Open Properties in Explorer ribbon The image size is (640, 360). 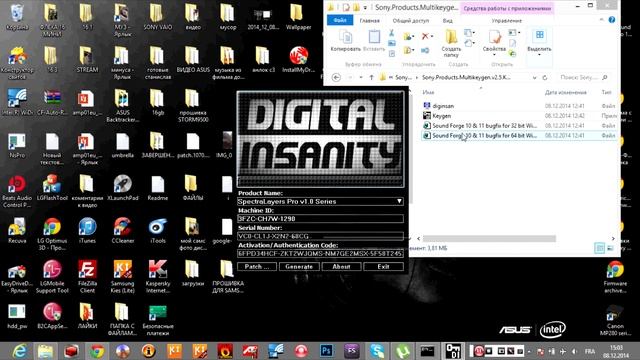tap(494, 43)
